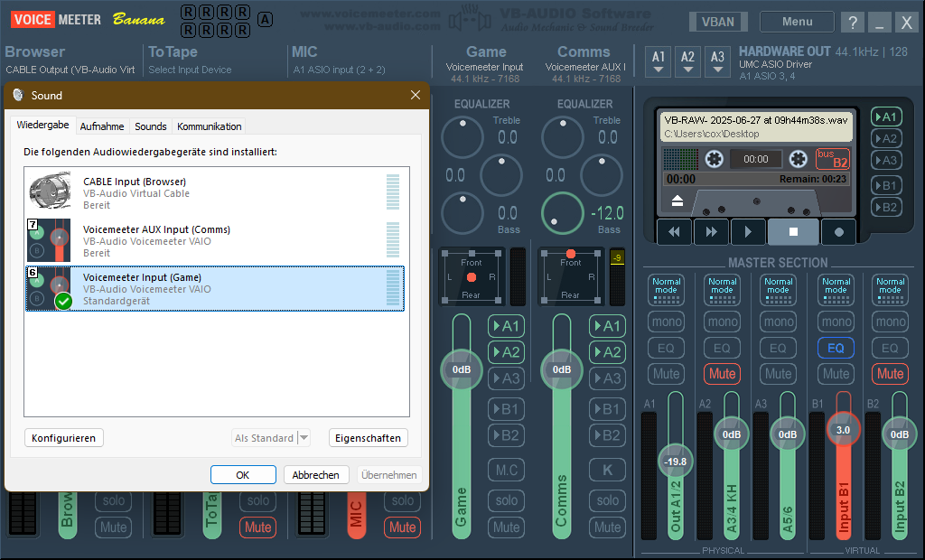Toggle B1 routing on Comms strip
The height and width of the screenshot is (560, 925).
click(608, 409)
